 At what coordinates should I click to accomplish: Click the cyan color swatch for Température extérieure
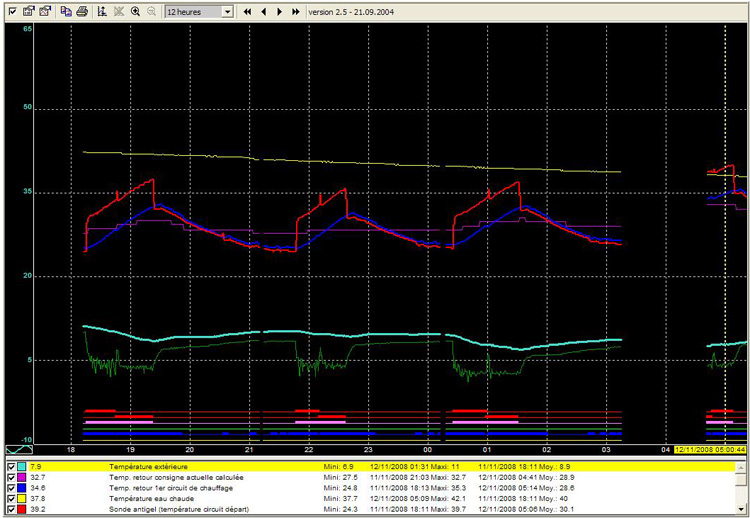pos(23,467)
